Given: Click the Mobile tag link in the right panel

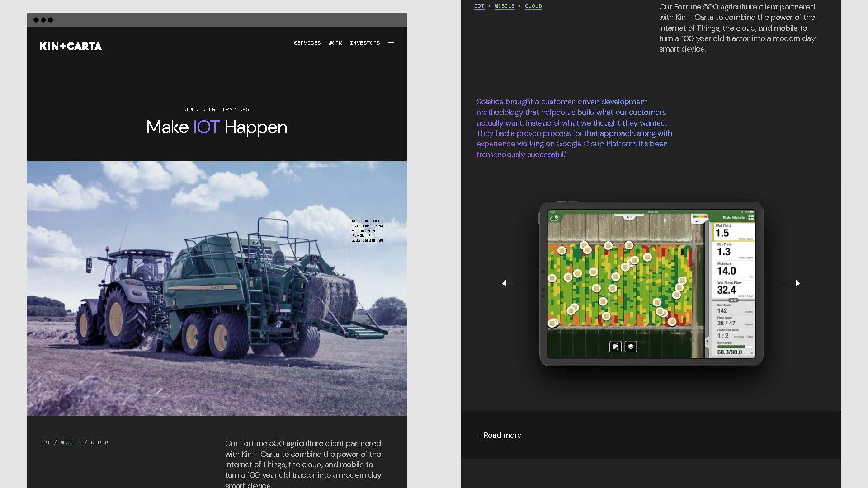Looking at the screenshot, I should (x=505, y=6).
